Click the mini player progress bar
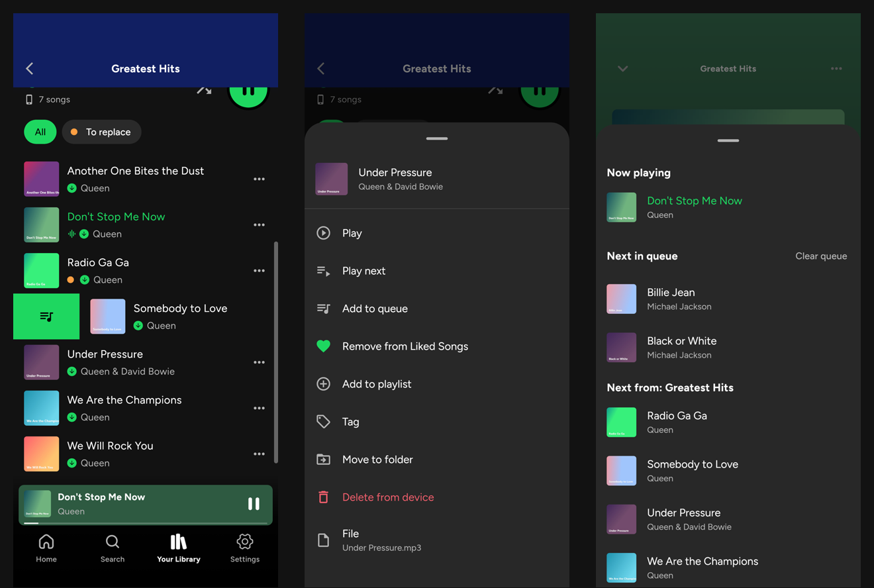 (146, 523)
